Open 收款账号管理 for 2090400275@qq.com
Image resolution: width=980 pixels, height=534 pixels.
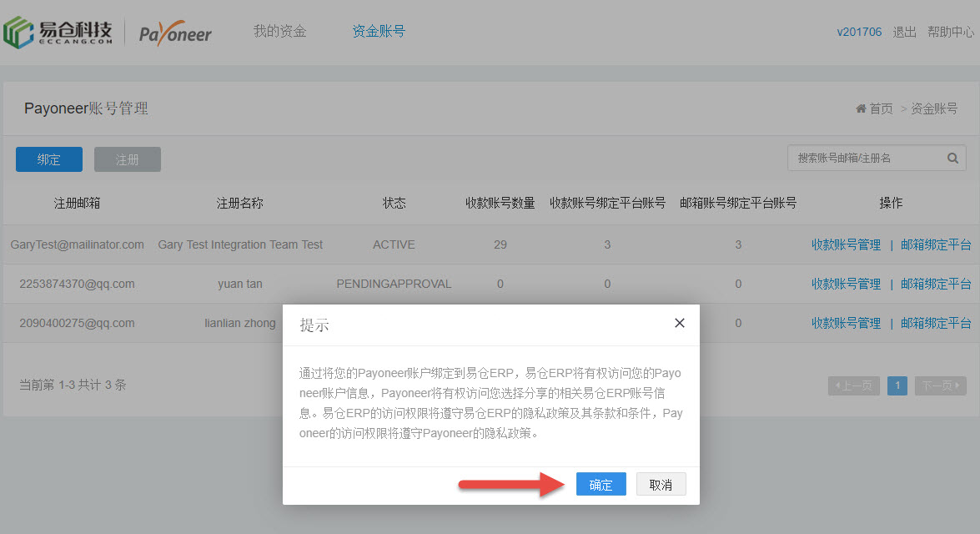[846, 323]
